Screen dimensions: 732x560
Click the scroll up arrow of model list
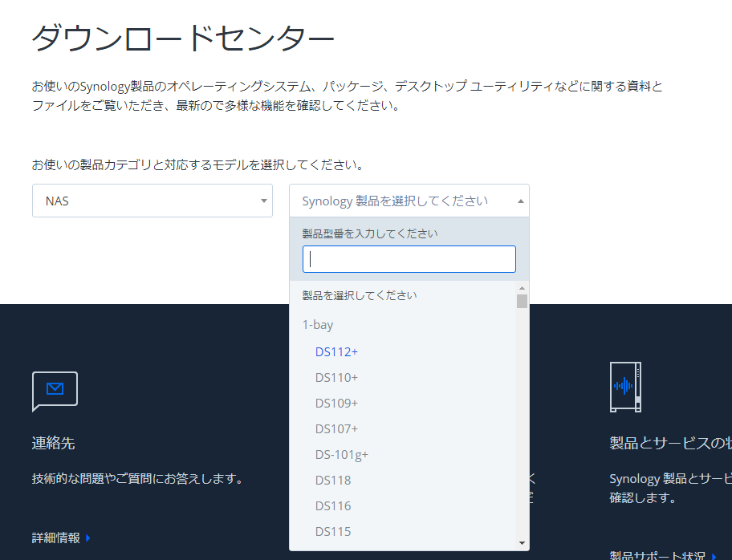click(522, 288)
